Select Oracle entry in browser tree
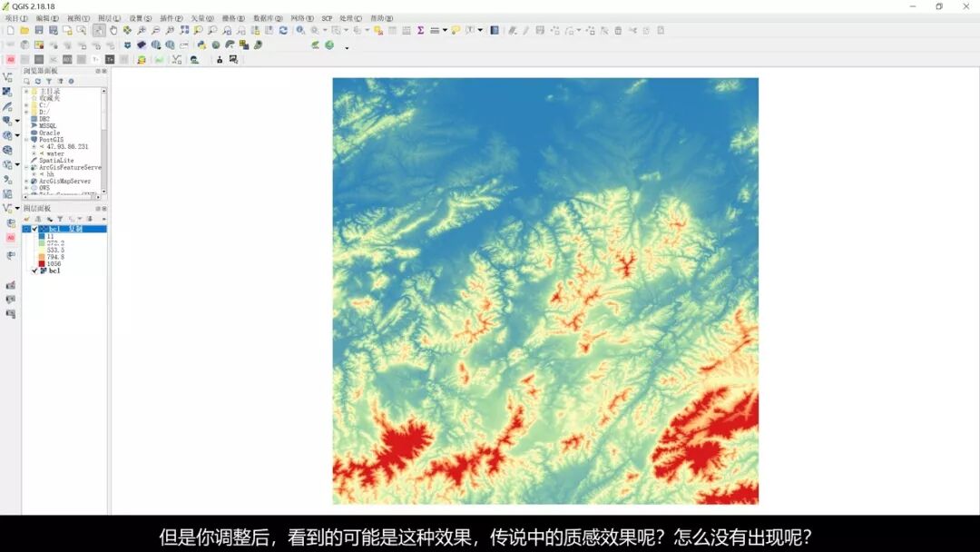 click(49, 133)
